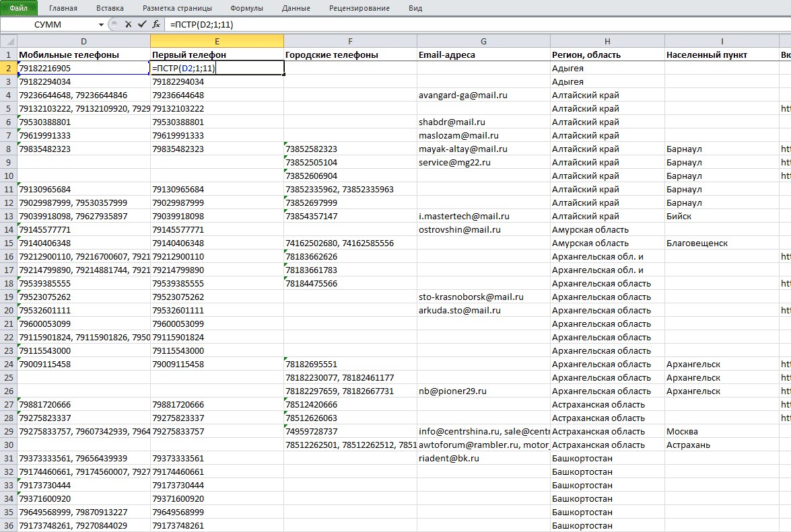
Task: Select column H header
Action: [607, 41]
